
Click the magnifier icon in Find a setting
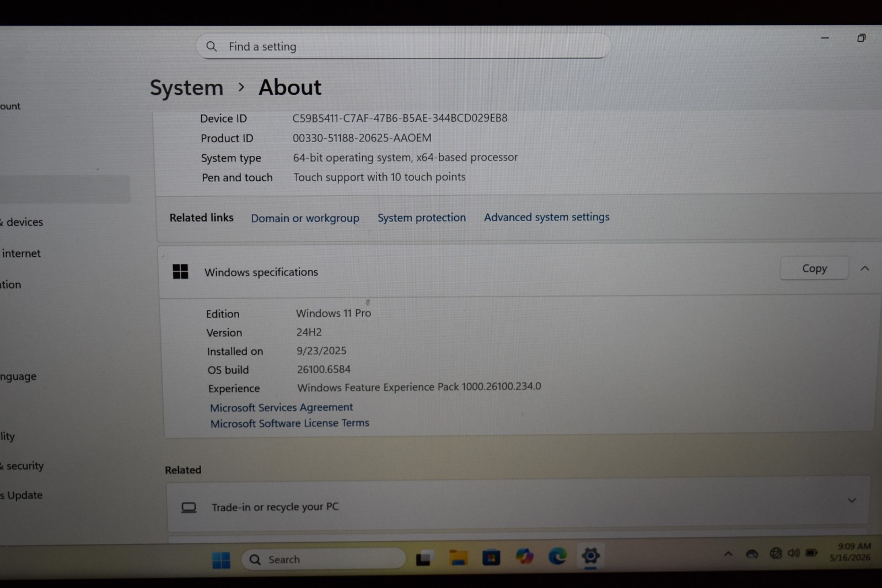(x=212, y=47)
